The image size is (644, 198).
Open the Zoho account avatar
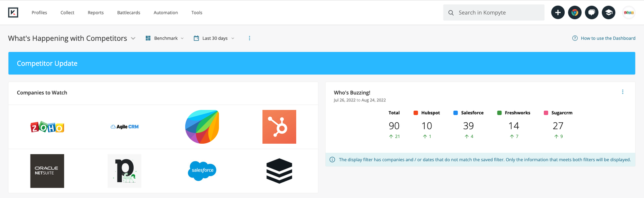tap(629, 12)
